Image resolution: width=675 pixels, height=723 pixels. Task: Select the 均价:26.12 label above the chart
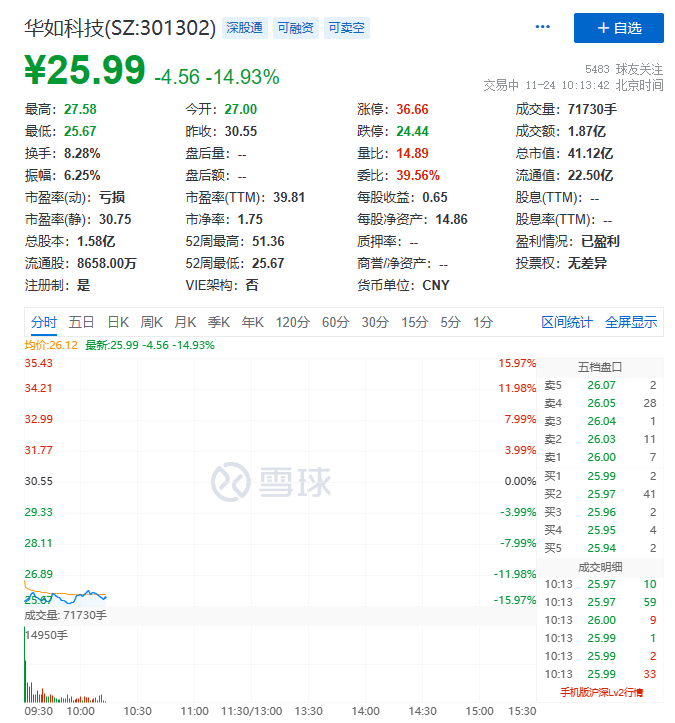pyautogui.click(x=51, y=345)
